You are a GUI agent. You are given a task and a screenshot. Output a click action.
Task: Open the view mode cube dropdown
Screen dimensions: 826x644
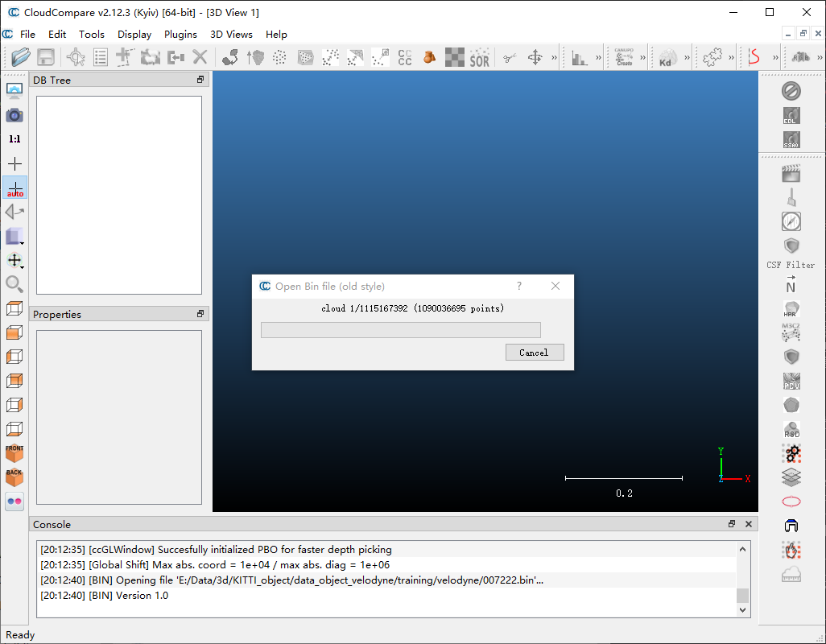coord(14,236)
